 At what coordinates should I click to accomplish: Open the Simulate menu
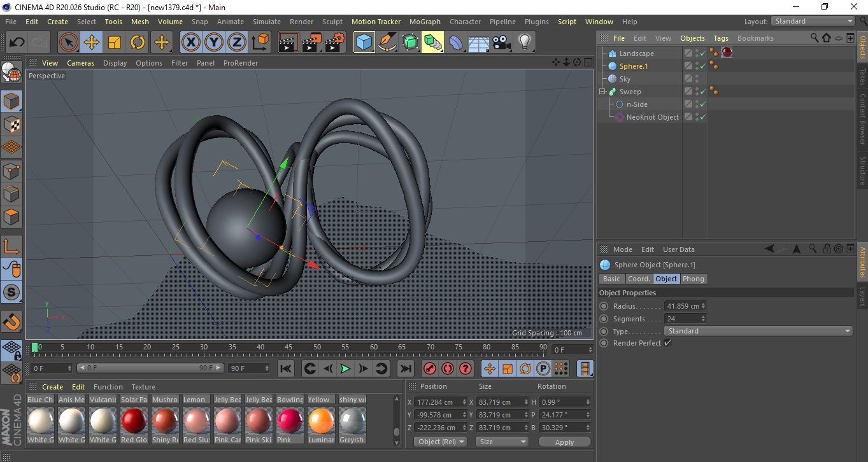point(266,22)
